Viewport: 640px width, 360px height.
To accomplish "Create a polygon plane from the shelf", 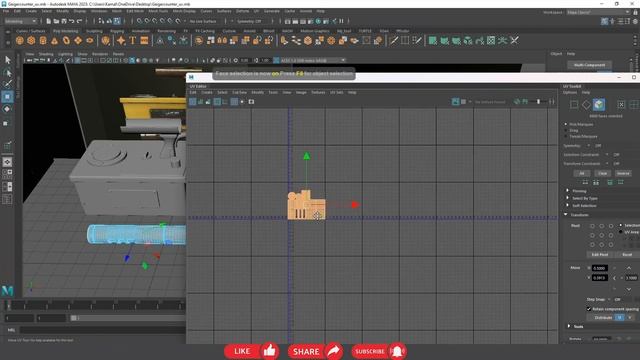I will point(78,40).
